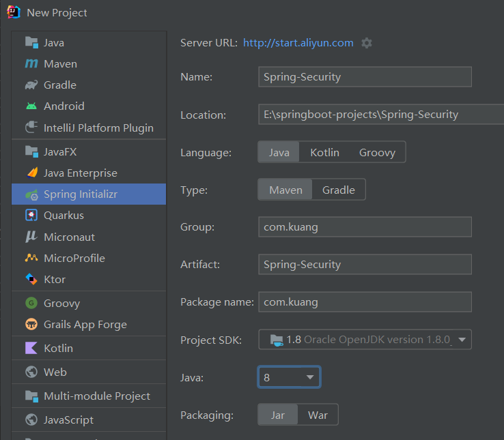Click the green Groovy G icon

(31, 303)
